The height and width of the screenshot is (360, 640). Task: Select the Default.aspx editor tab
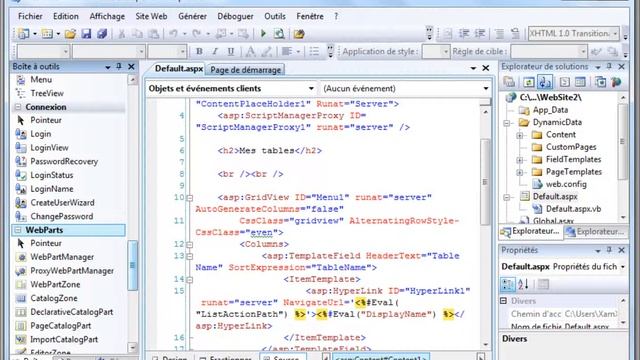[x=178, y=69]
